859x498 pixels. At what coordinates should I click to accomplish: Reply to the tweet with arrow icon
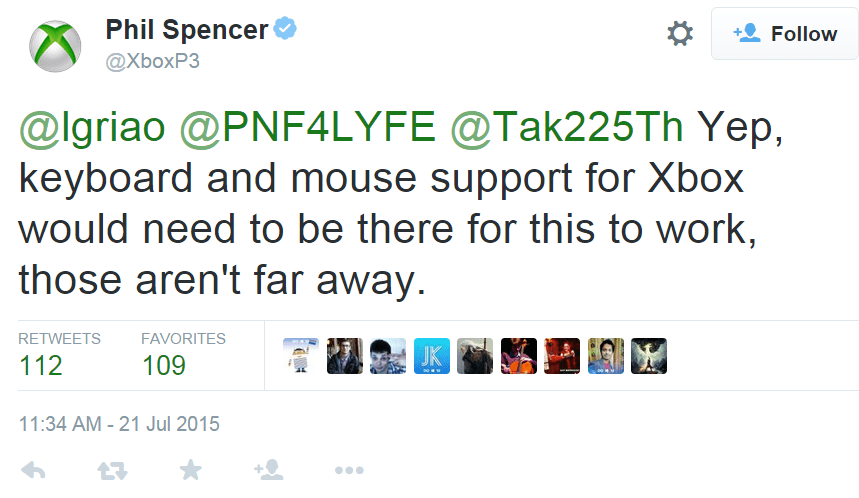tap(32, 470)
